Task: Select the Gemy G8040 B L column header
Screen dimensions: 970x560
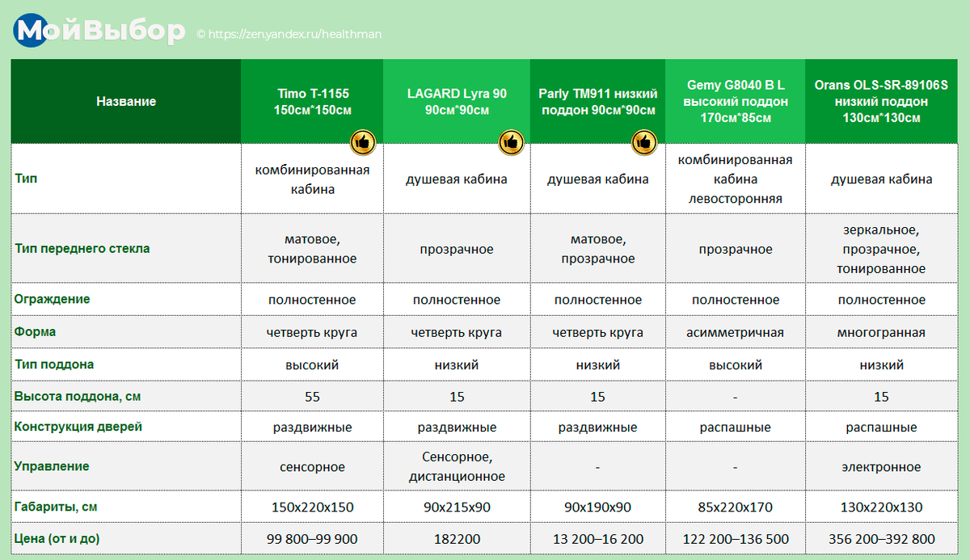Action: click(x=736, y=102)
